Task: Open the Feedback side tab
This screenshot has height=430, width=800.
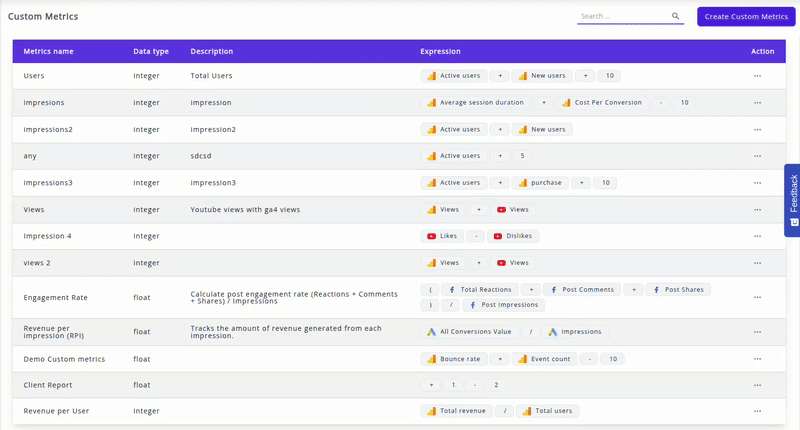Action: coord(792,200)
